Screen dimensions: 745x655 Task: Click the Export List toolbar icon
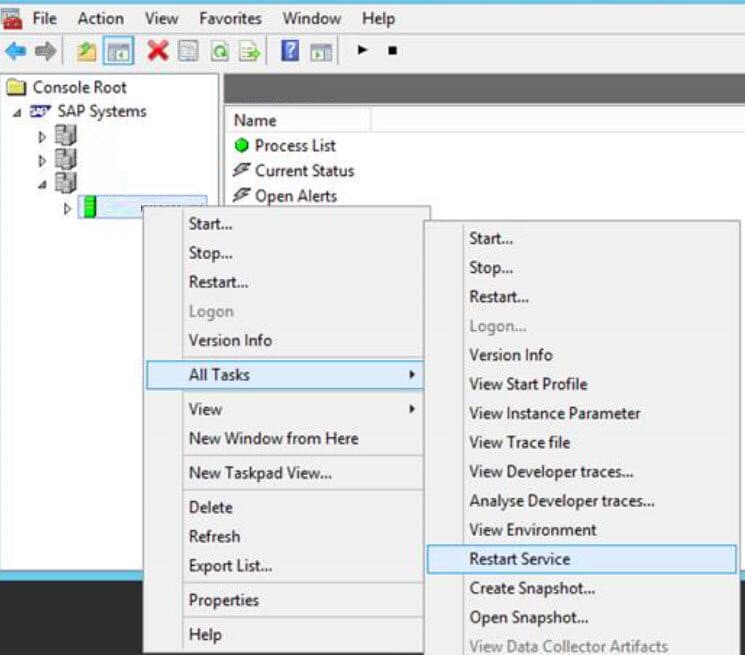click(248, 50)
